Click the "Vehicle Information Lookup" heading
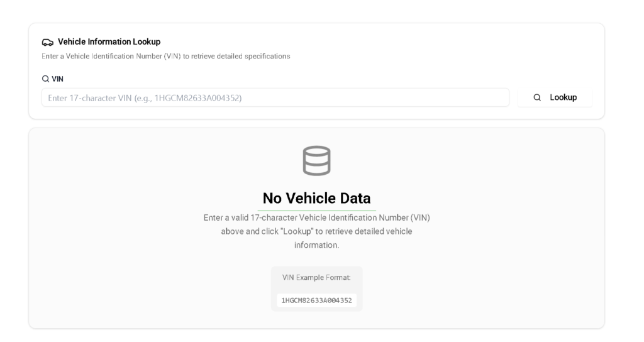Viewport: 644px width, 342px height. click(109, 42)
